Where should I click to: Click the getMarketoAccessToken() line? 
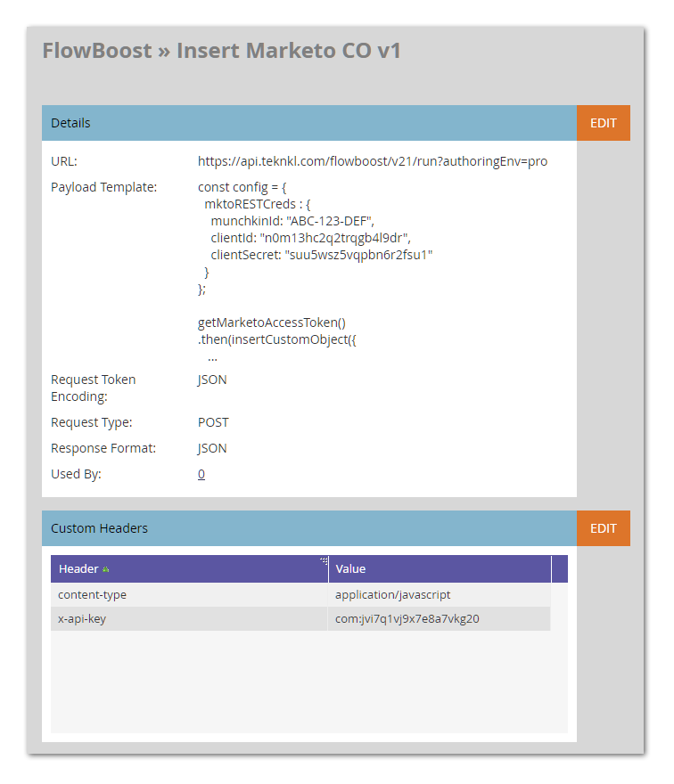[x=272, y=323]
